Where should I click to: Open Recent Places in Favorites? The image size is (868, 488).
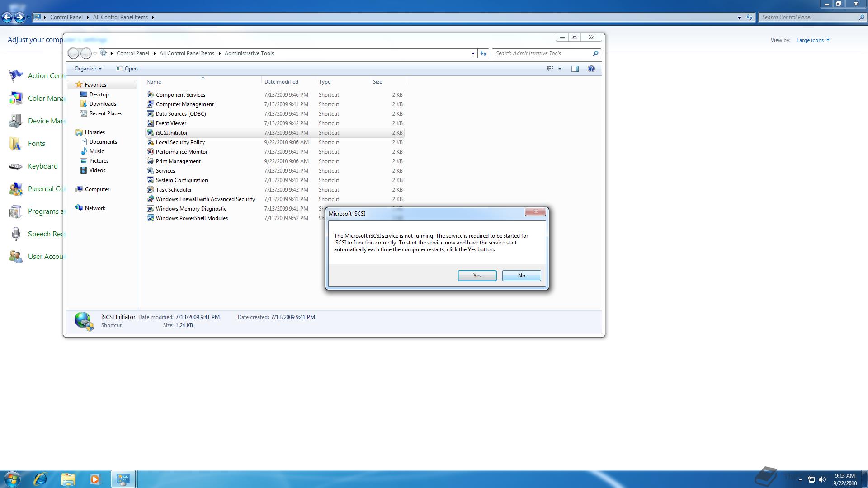pyautogui.click(x=105, y=113)
